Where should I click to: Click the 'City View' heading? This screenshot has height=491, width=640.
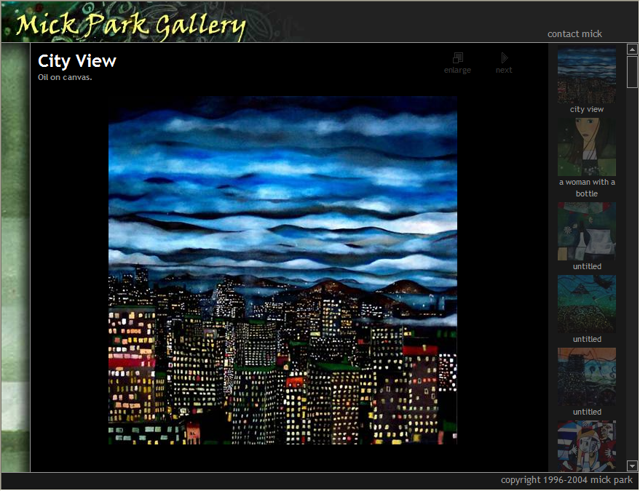pos(77,61)
